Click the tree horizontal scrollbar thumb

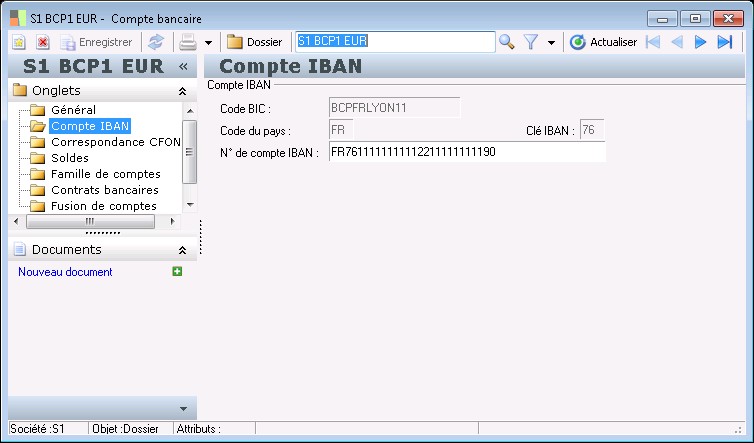90,221
